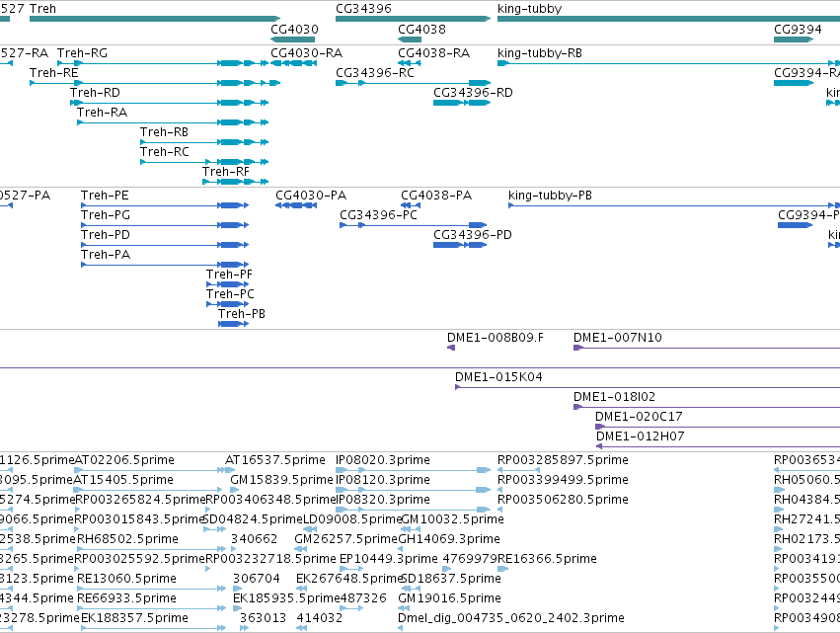This screenshot has height=633, width=840.
Task: Select protein Treh-PA
Action: (165, 265)
